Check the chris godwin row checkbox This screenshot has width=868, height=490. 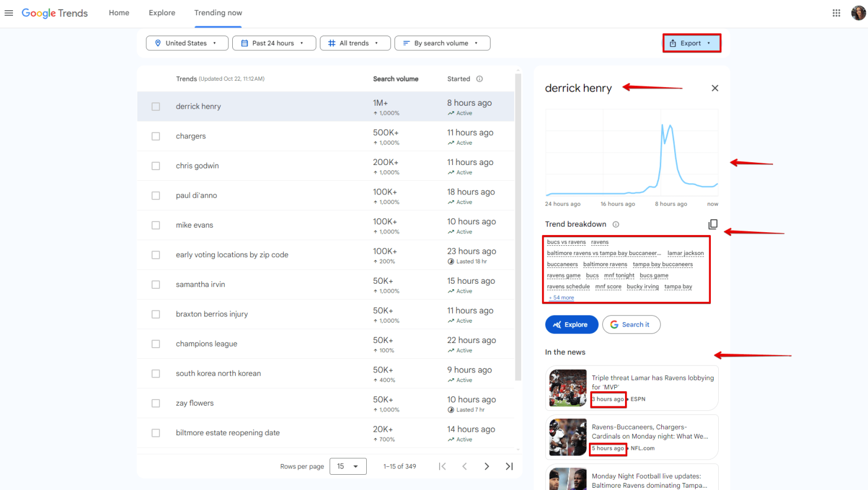coord(156,166)
